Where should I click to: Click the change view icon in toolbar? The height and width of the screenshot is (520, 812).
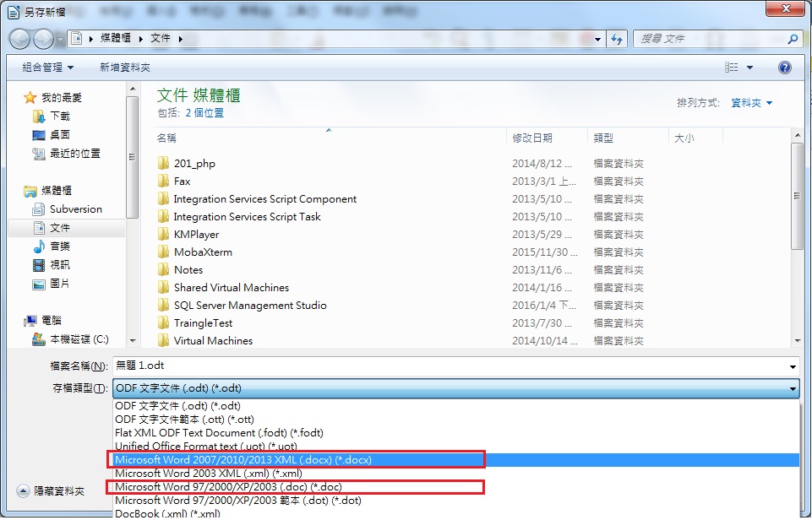pos(732,68)
